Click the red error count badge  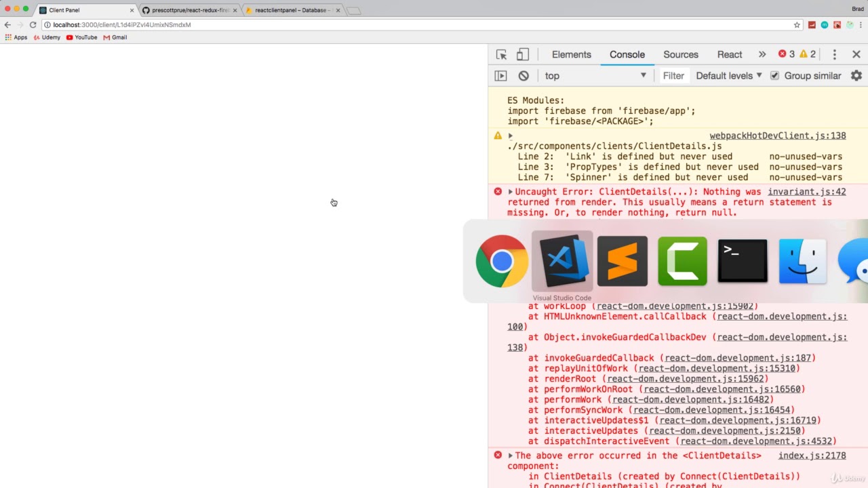[x=787, y=54]
